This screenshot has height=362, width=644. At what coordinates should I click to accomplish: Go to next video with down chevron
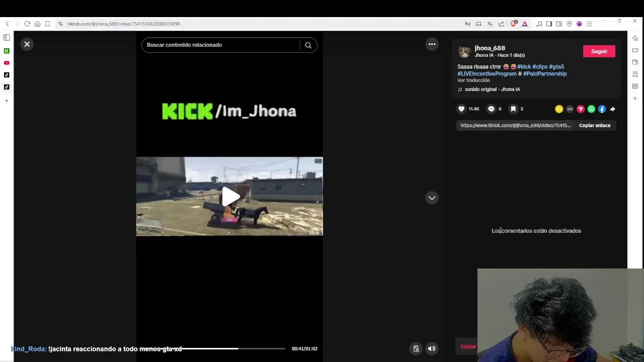[432, 198]
